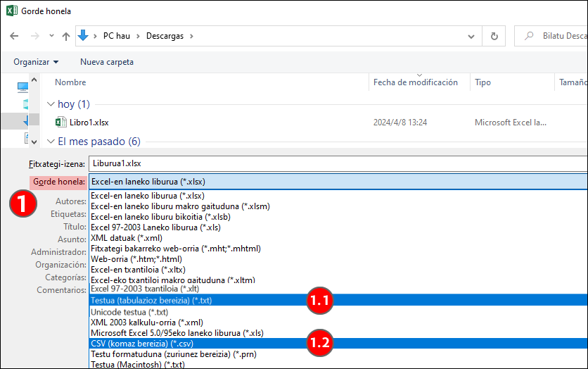Open the Organizar menu

pyautogui.click(x=36, y=62)
